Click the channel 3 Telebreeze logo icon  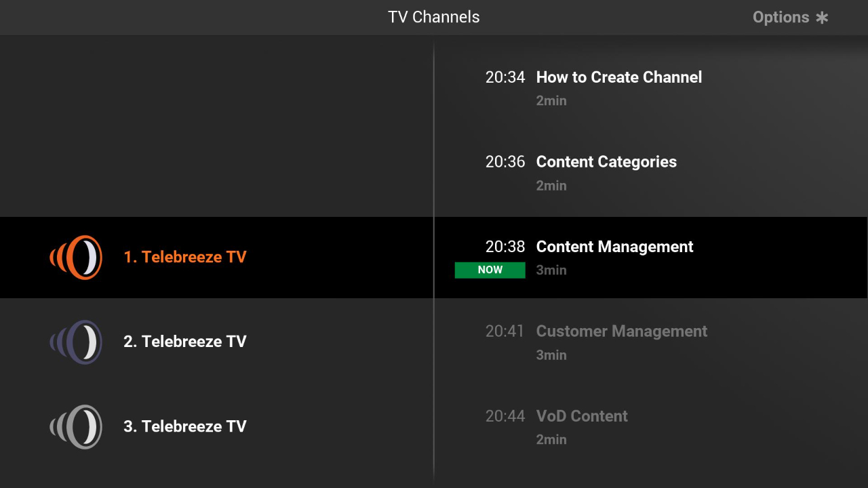(76, 426)
